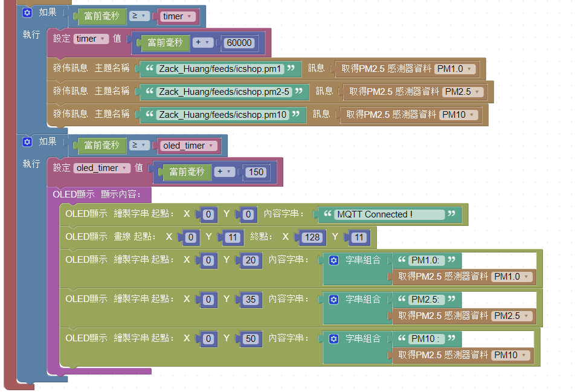Open the timer dropdown in set block

point(91,39)
